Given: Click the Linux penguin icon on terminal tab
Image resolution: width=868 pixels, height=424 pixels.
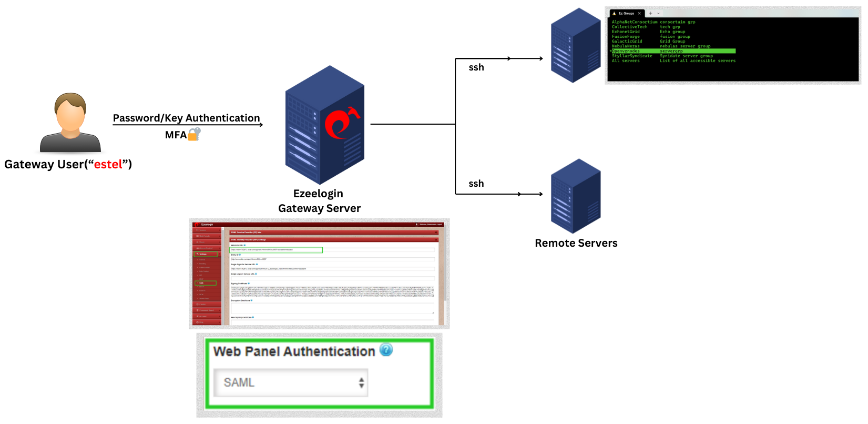Looking at the screenshot, I should click(x=614, y=13).
